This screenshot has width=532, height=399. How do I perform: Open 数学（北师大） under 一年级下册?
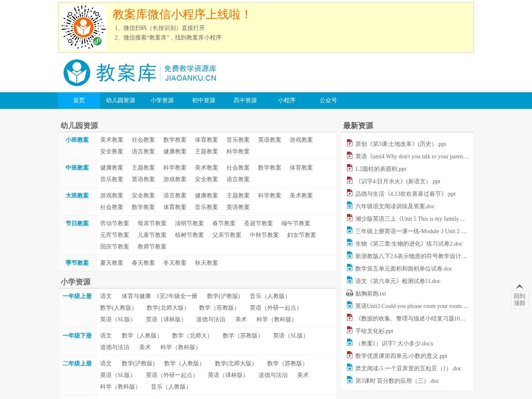coord(192,336)
